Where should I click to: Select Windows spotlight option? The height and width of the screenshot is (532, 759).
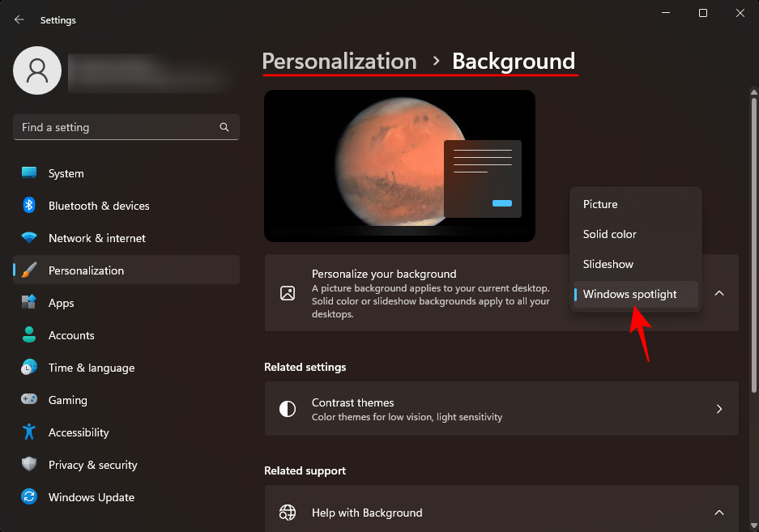coord(636,294)
